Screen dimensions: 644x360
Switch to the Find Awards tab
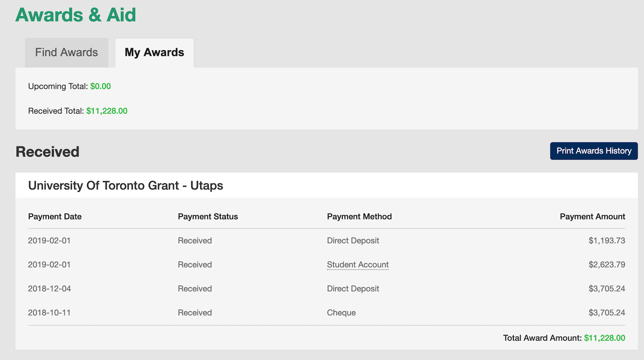tap(67, 53)
